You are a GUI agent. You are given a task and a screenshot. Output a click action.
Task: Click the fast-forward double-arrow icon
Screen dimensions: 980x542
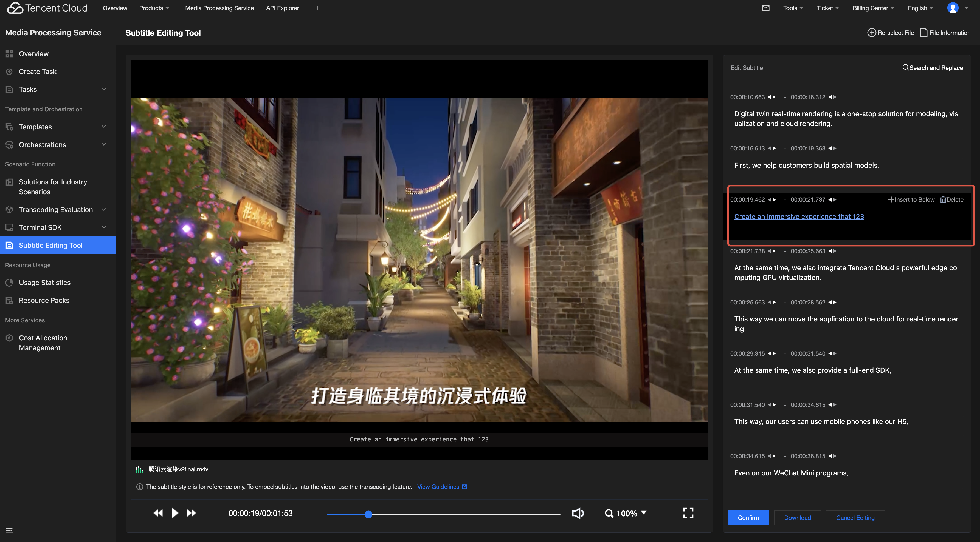click(x=191, y=513)
